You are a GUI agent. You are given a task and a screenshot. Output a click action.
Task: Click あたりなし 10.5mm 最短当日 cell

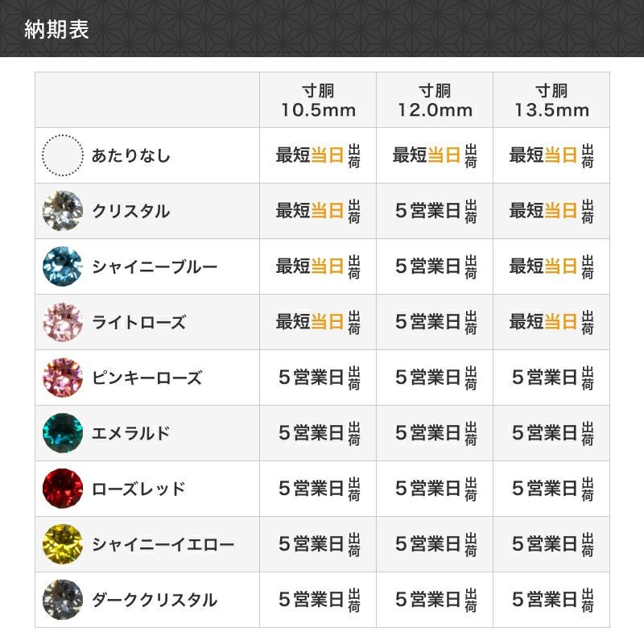(x=318, y=155)
